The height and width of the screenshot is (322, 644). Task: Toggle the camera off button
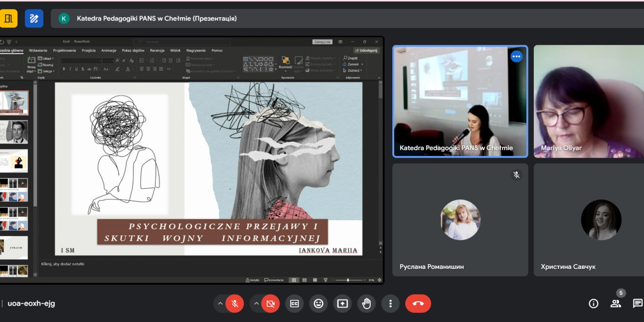(270, 303)
